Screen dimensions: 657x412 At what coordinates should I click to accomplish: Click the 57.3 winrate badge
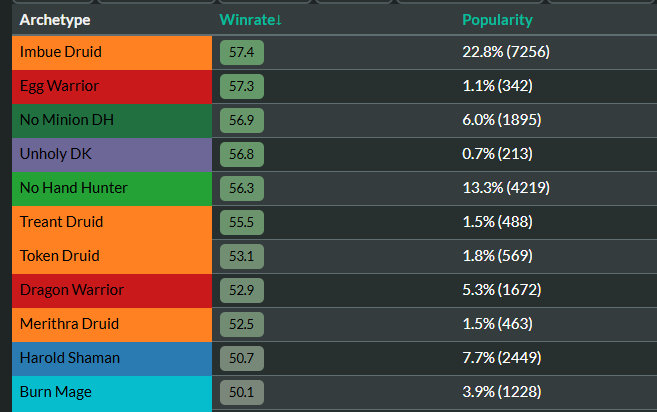[x=242, y=86]
